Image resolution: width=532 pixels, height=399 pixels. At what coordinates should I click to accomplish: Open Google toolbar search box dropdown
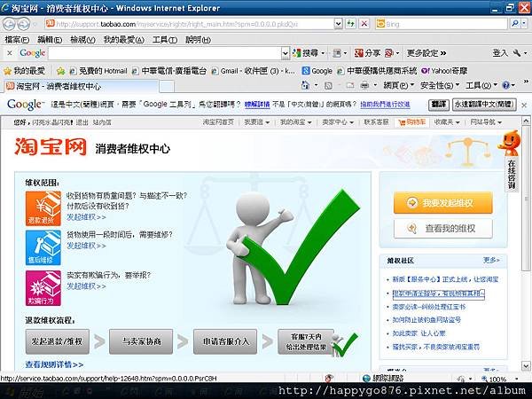pos(286,53)
